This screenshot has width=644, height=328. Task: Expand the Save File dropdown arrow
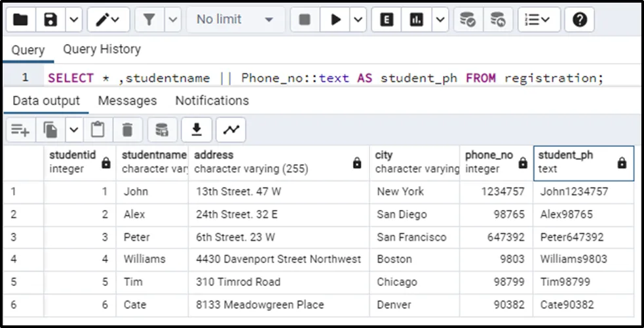click(x=73, y=20)
